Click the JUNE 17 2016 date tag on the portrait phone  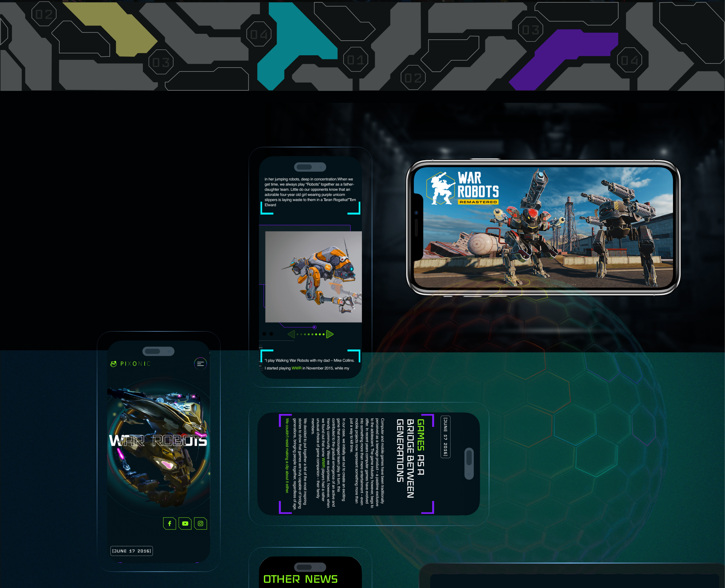131,551
